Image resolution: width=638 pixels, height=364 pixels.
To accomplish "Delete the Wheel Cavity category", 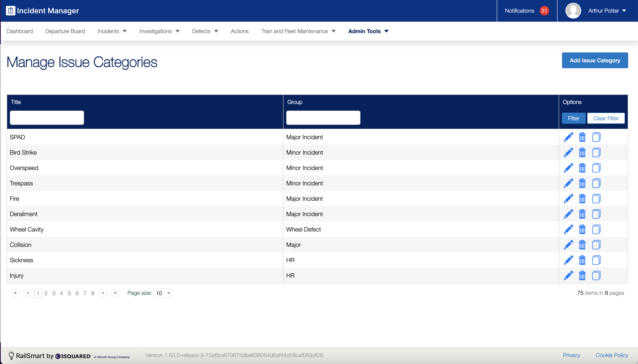I will (582, 229).
